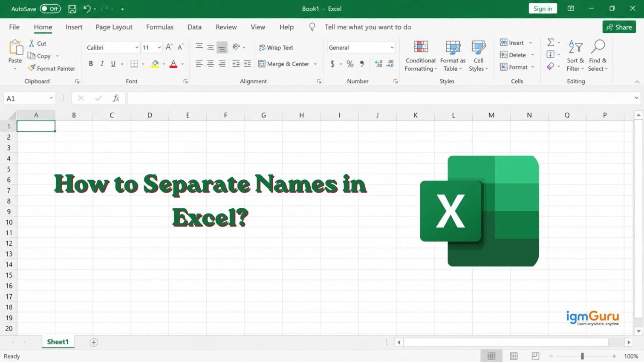Align cell text to the right
The width and height of the screenshot is (644, 362).
pos(222,64)
